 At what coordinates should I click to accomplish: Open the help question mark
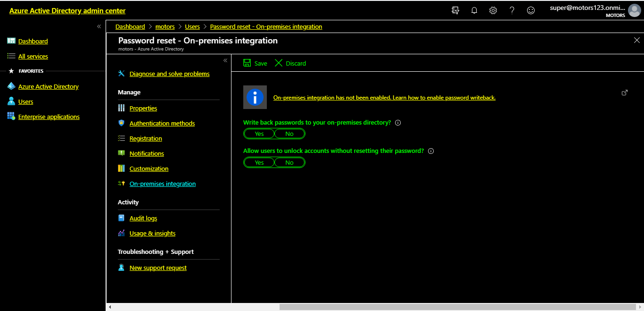[512, 10]
